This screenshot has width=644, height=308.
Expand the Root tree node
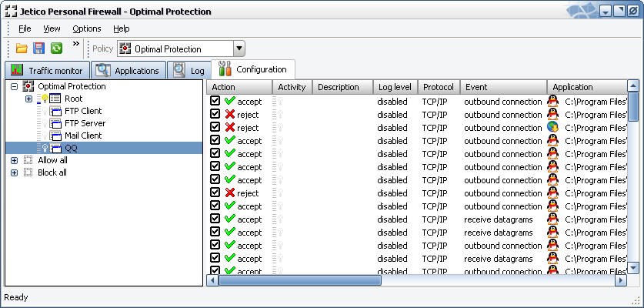(x=28, y=99)
